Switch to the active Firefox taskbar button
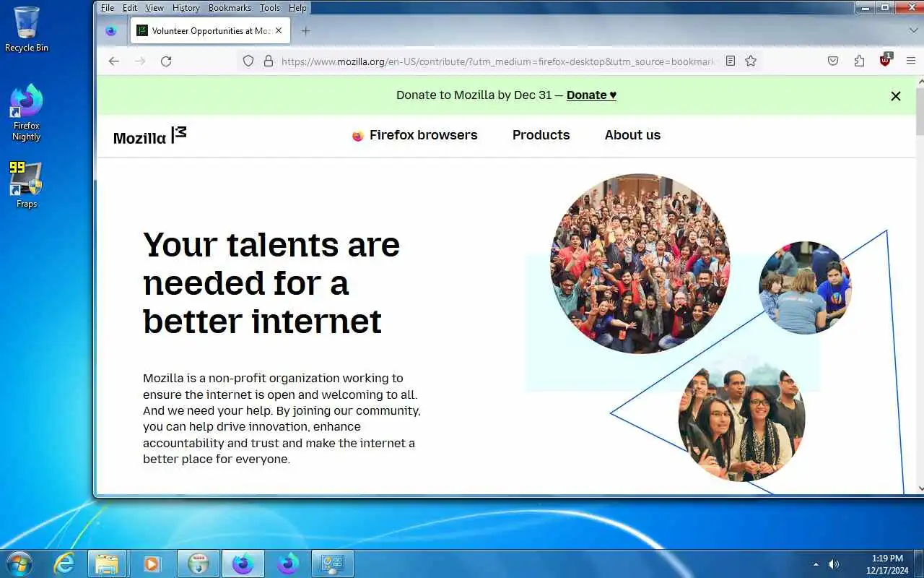Image resolution: width=924 pixels, height=578 pixels. click(x=243, y=564)
